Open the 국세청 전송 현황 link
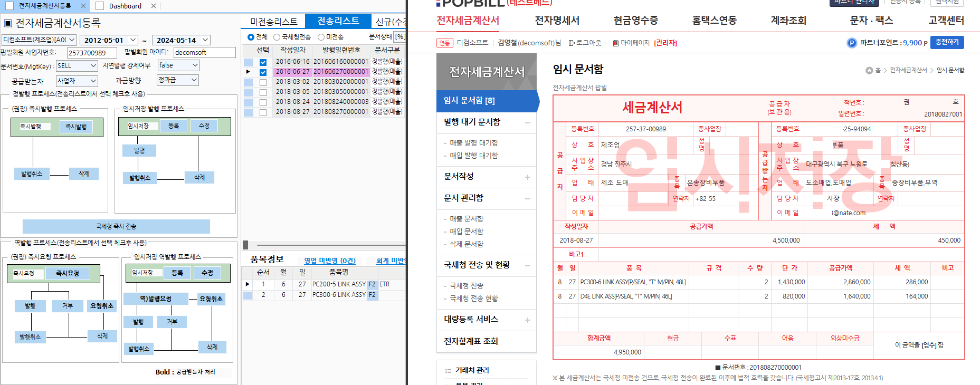Image resolution: width=980 pixels, height=385 pixels. 473,299
